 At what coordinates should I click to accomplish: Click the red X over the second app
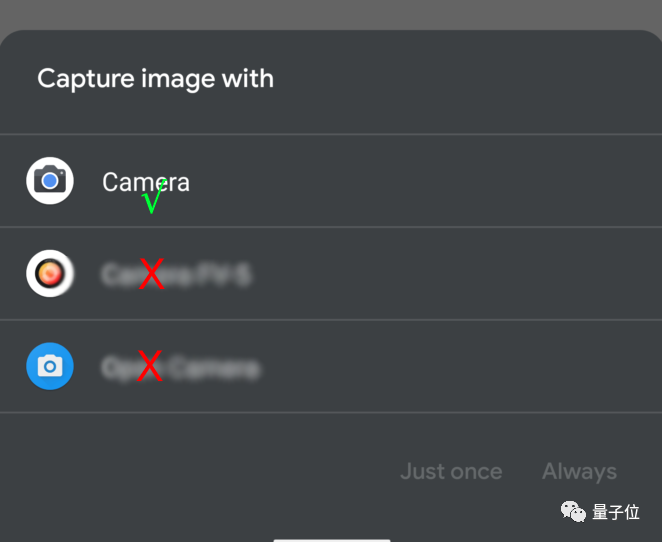152,274
